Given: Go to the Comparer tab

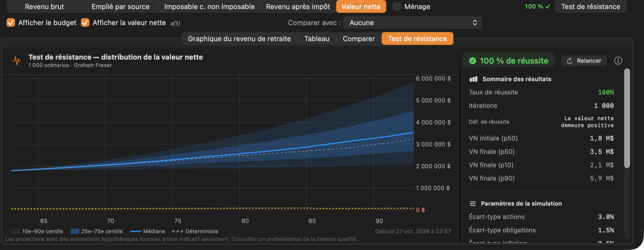Looking at the screenshot, I should click(359, 39).
